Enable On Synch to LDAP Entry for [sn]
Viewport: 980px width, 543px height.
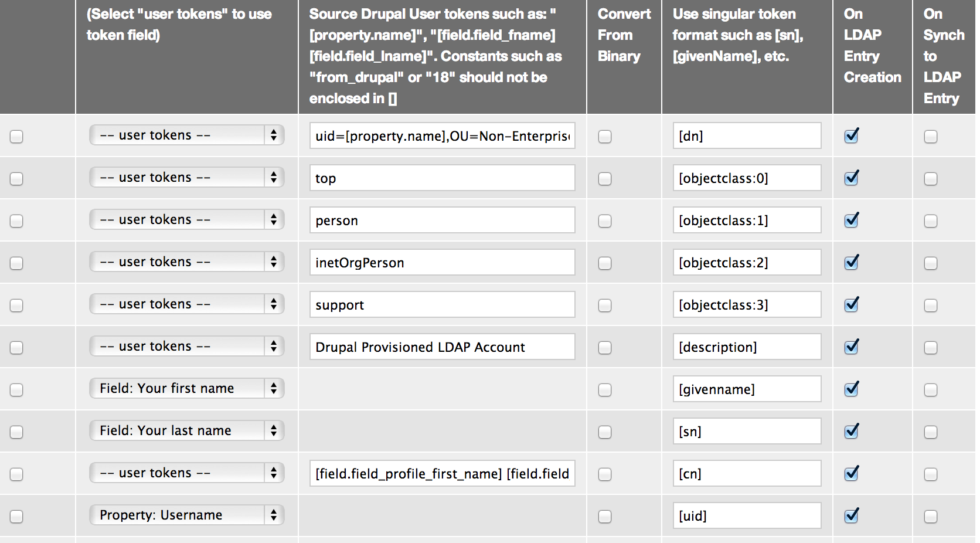click(930, 432)
